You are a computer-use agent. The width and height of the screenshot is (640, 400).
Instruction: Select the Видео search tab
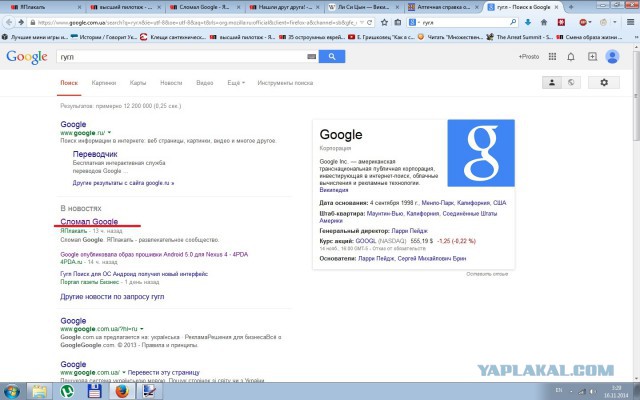[204, 83]
